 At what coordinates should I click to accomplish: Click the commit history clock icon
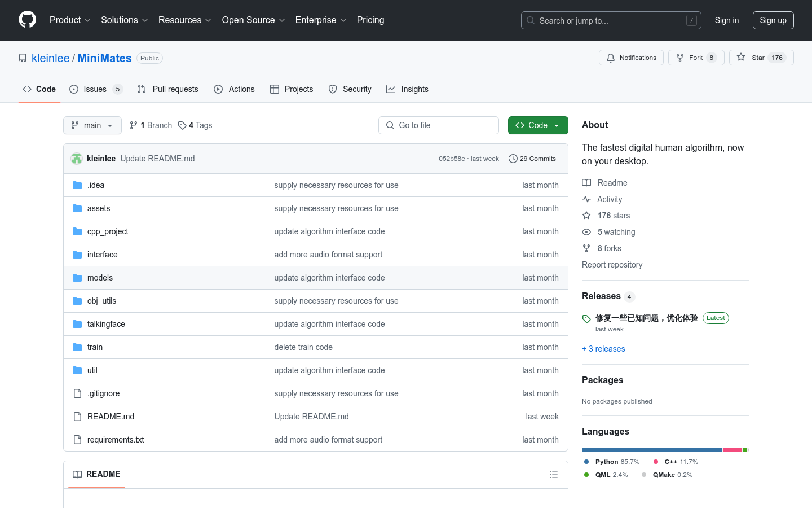tap(513, 159)
